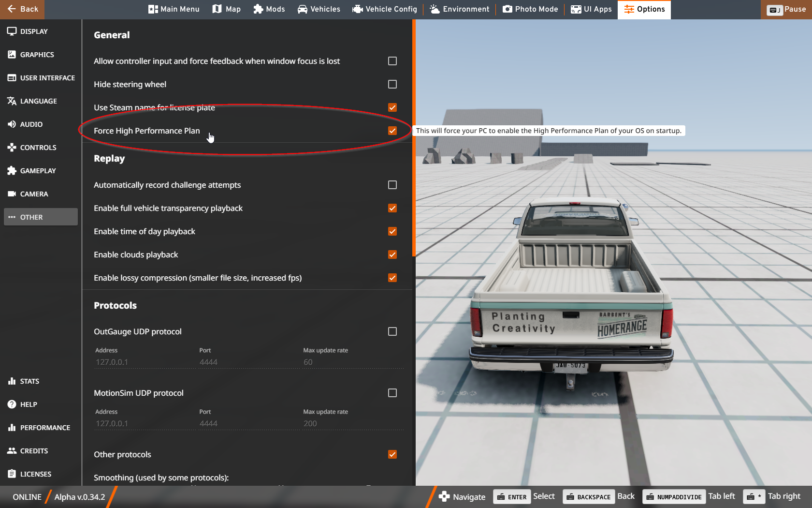Viewport: 812px width, 508px height.
Task: Enable controller input when focus lost
Action: point(392,61)
